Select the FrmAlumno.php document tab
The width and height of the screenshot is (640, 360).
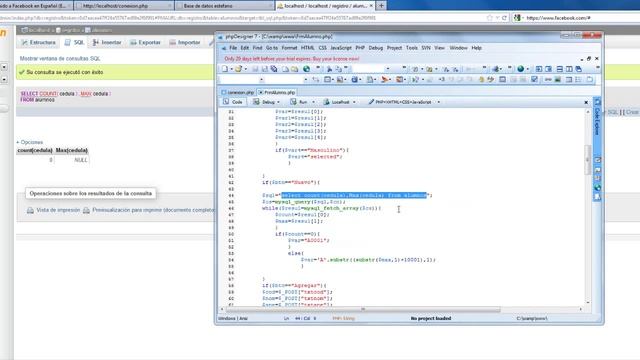point(277,93)
